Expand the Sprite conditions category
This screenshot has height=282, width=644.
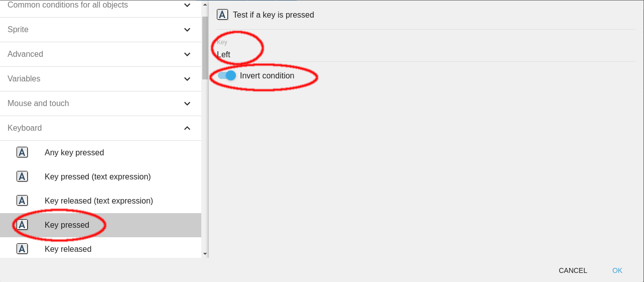coord(187,30)
